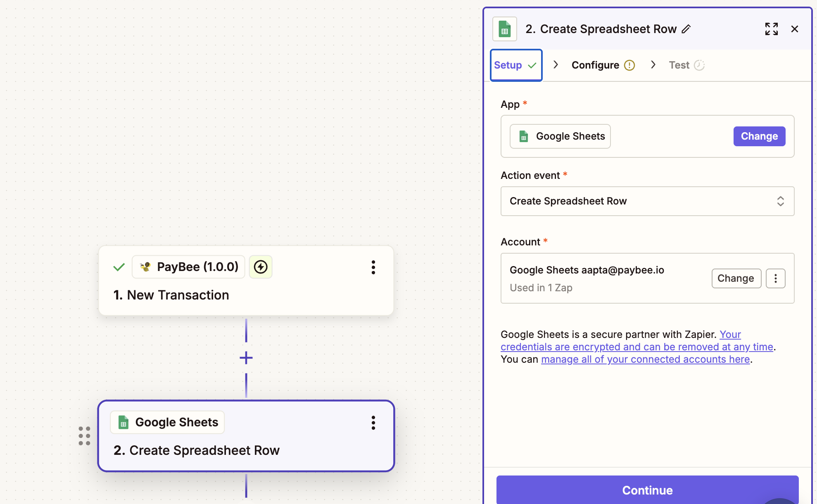Switch to the Setup tab
The width and height of the screenshot is (817, 504).
515,65
